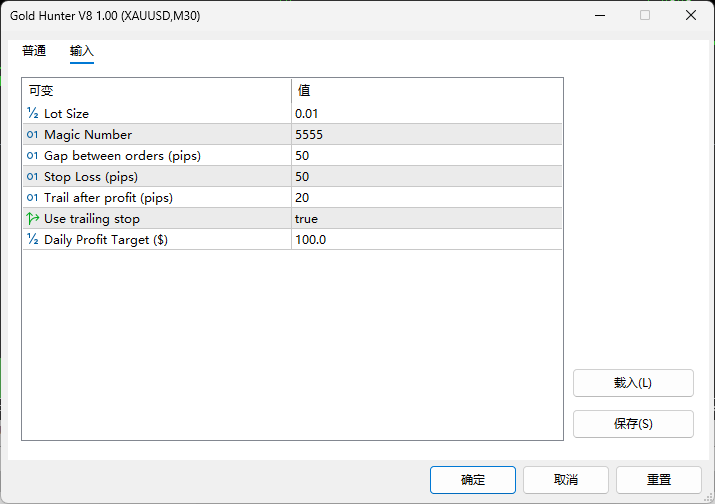715x504 pixels.
Task: Click the Gap between orders row icon
Action: [x=32, y=156]
